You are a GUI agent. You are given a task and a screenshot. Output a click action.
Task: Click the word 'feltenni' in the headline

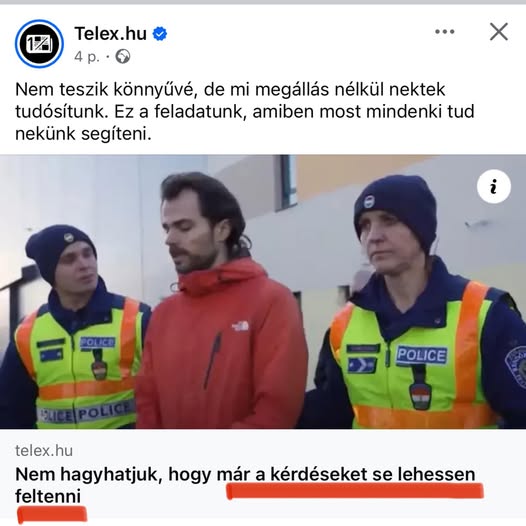48,496
